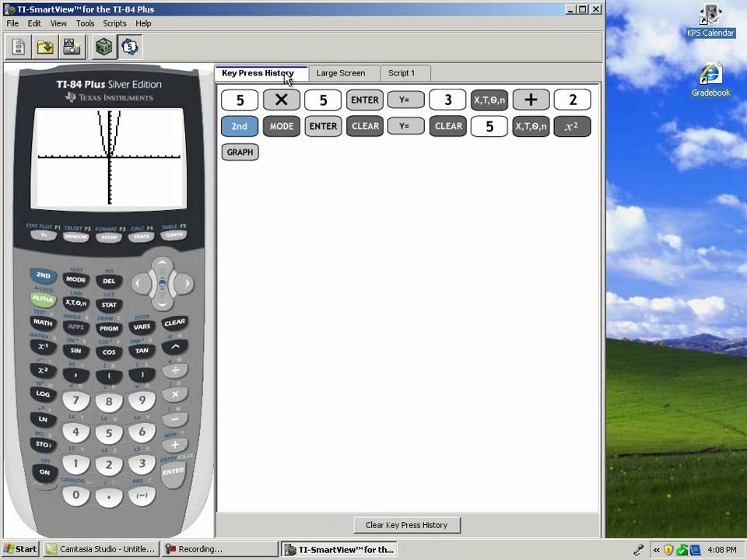Click the Open file toolbar icon

45,47
